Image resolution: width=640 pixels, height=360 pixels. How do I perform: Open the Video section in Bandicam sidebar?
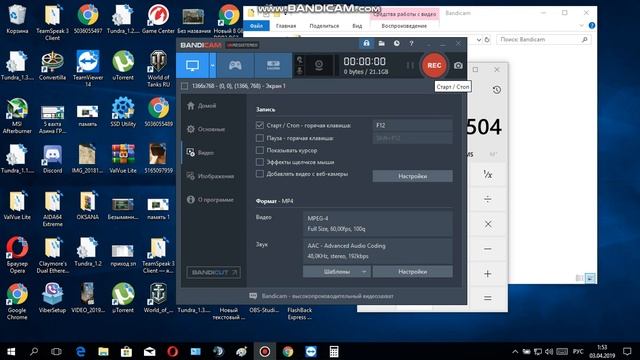point(200,153)
